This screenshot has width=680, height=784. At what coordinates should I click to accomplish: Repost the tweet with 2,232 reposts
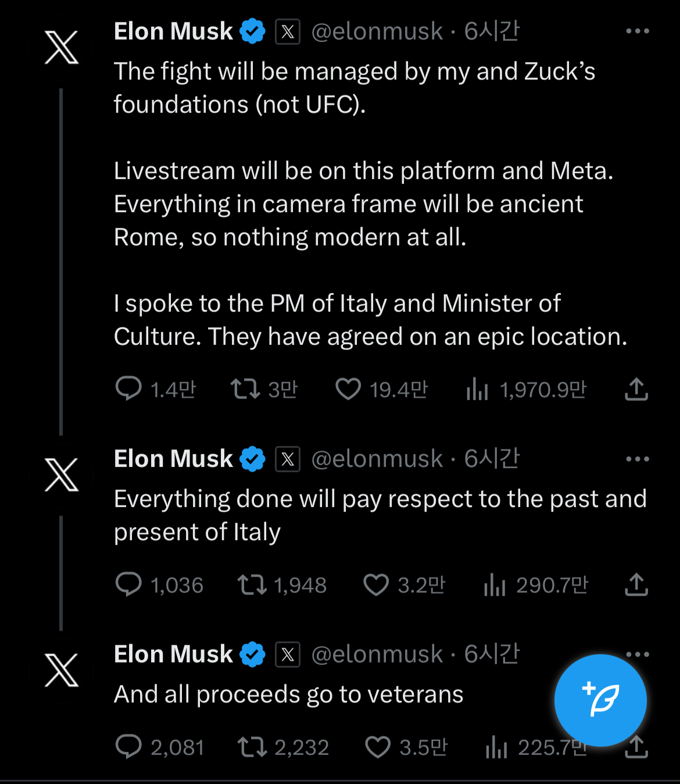pyautogui.click(x=252, y=747)
